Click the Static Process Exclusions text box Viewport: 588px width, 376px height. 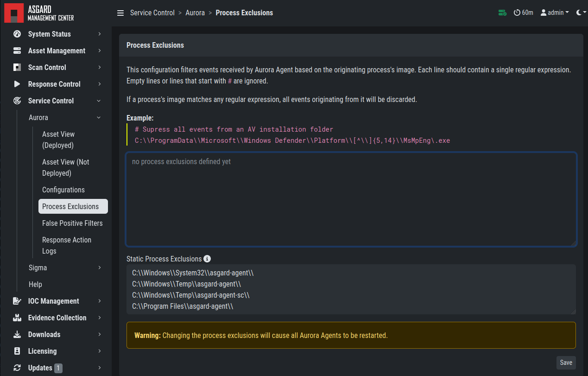[351, 289]
